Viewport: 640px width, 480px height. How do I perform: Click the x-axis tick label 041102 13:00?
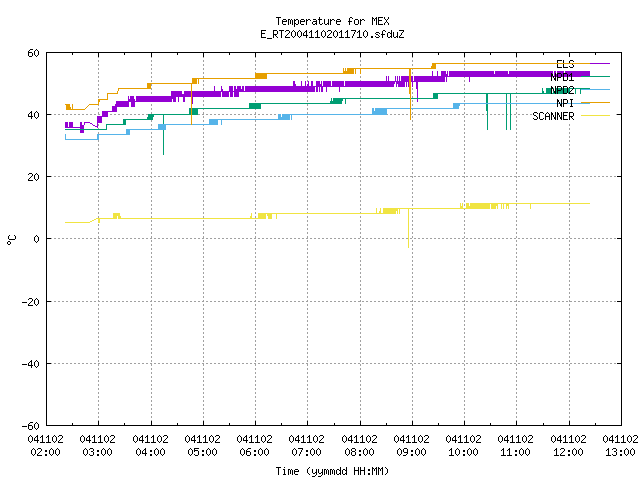pyautogui.click(x=620, y=446)
